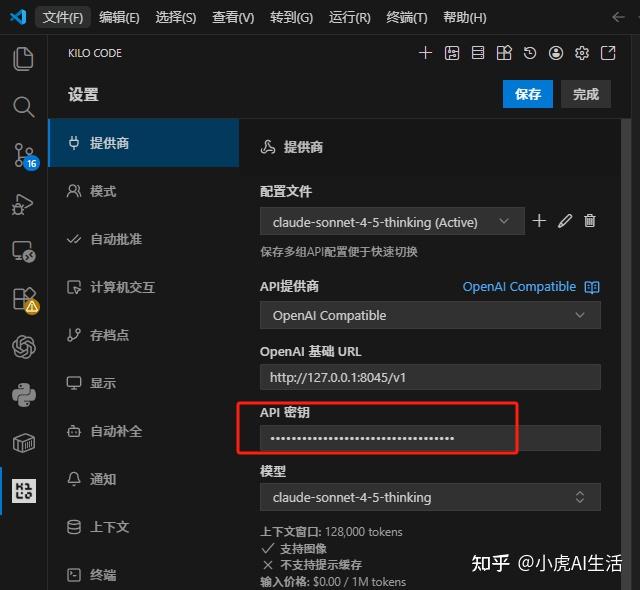Select the 上下文 settings tab
The height and width of the screenshot is (590, 640).
point(144,527)
